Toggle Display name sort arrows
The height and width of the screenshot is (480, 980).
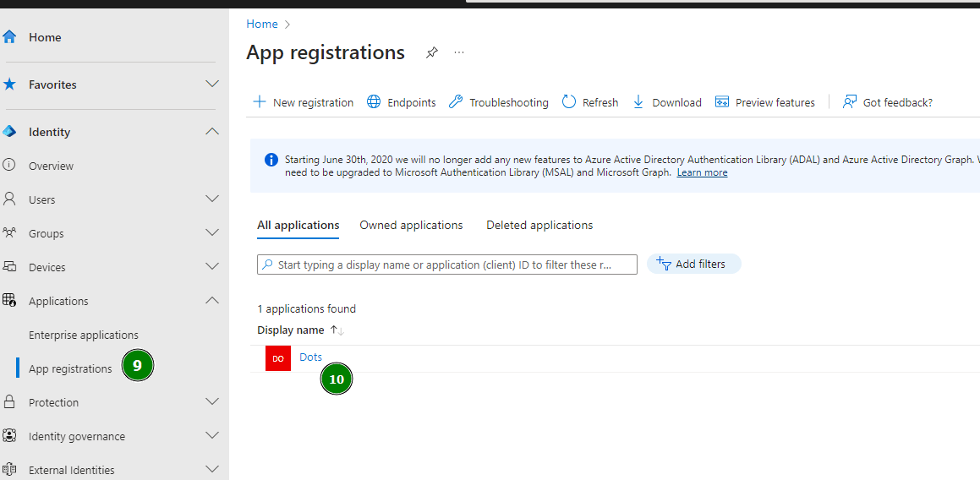[x=337, y=330]
